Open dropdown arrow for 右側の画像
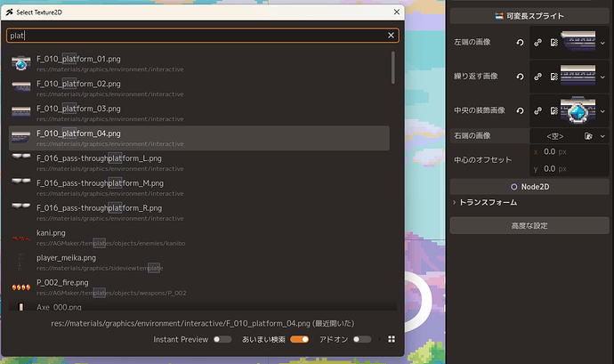Image resolution: width=614 pixels, height=364 pixels. 602,136
